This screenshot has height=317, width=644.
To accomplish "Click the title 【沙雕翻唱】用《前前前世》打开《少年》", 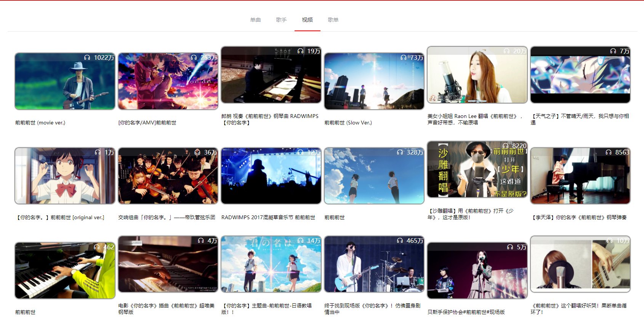I will click(x=471, y=214).
